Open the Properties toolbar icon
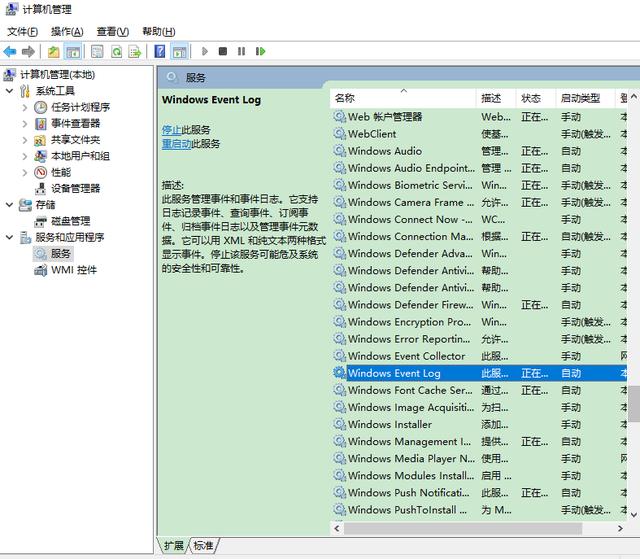Viewport: 640px width, 559px height. coord(97,51)
